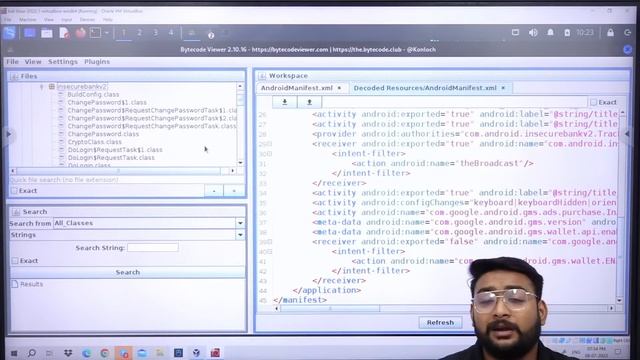Select the Results node in search panel
The height and width of the screenshot is (360, 640).
click(27, 284)
